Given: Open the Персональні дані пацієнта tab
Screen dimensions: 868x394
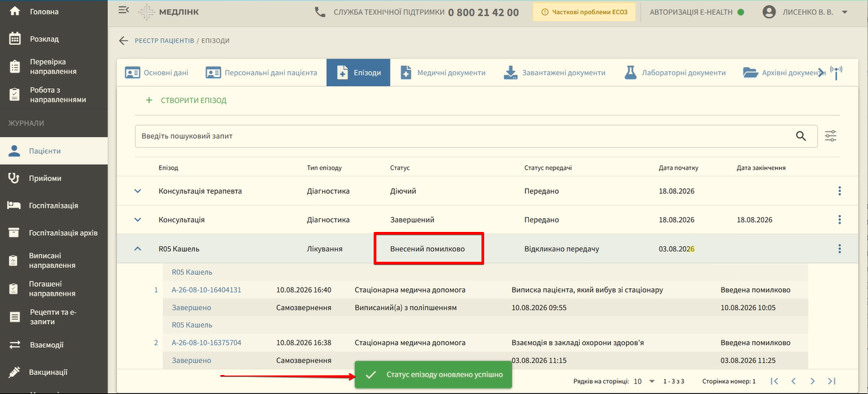Looking at the screenshot, I should coord(261,73).
